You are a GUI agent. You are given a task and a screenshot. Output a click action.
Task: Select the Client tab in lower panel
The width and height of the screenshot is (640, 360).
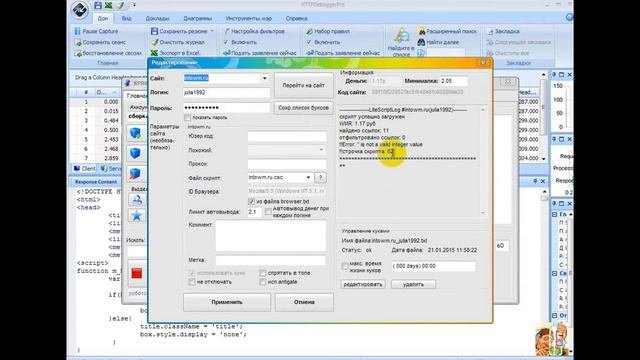(x=84, y=168)
